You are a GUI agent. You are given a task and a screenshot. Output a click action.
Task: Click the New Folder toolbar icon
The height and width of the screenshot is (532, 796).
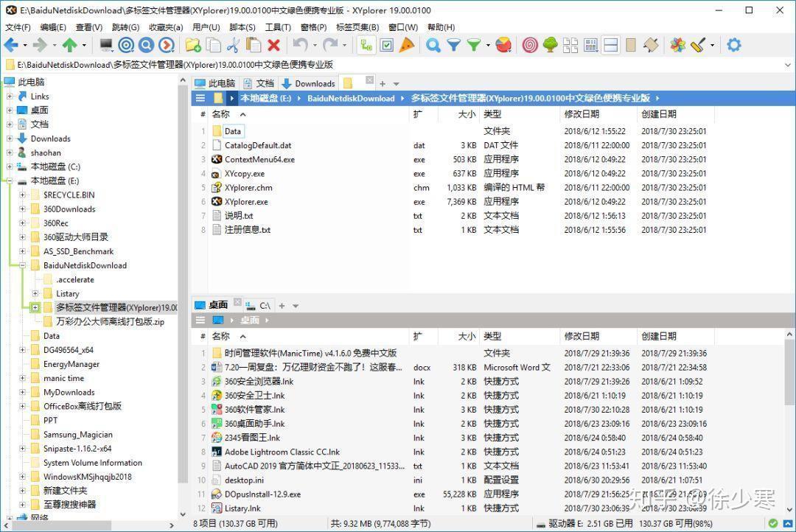(x=193, y=45)
